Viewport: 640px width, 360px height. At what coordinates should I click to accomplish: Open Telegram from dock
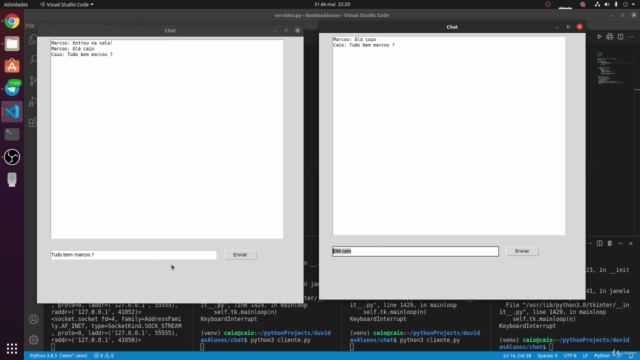coord(12,89)
